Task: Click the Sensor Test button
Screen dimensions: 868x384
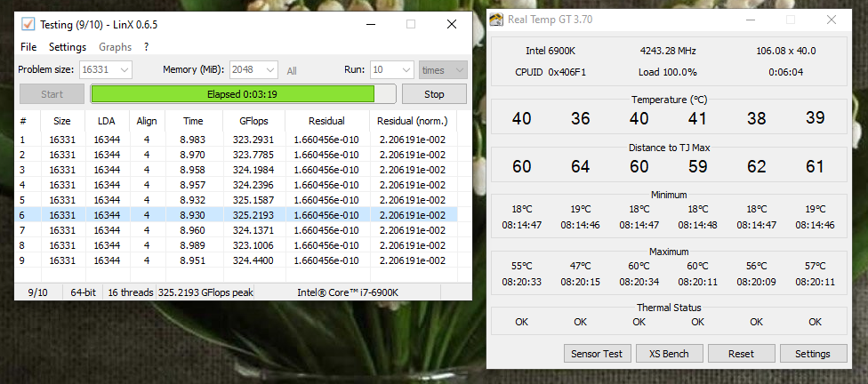Action: tap(597, 354)
